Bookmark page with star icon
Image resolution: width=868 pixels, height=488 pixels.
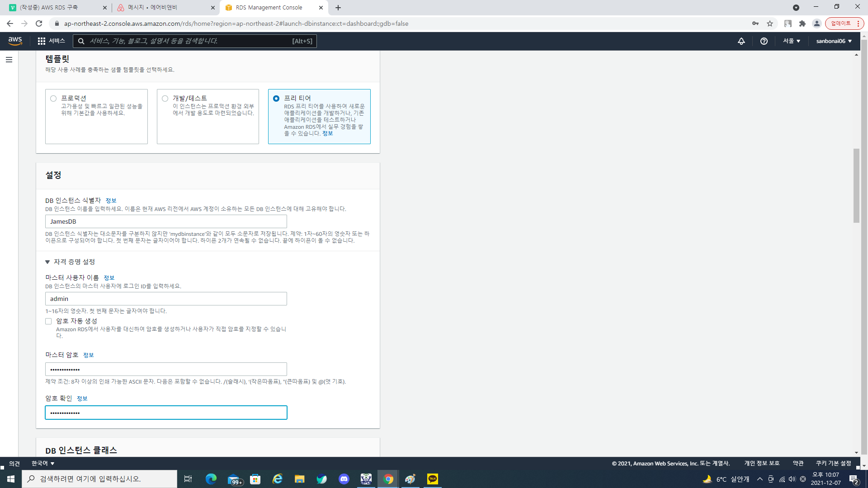click(770, 23)
